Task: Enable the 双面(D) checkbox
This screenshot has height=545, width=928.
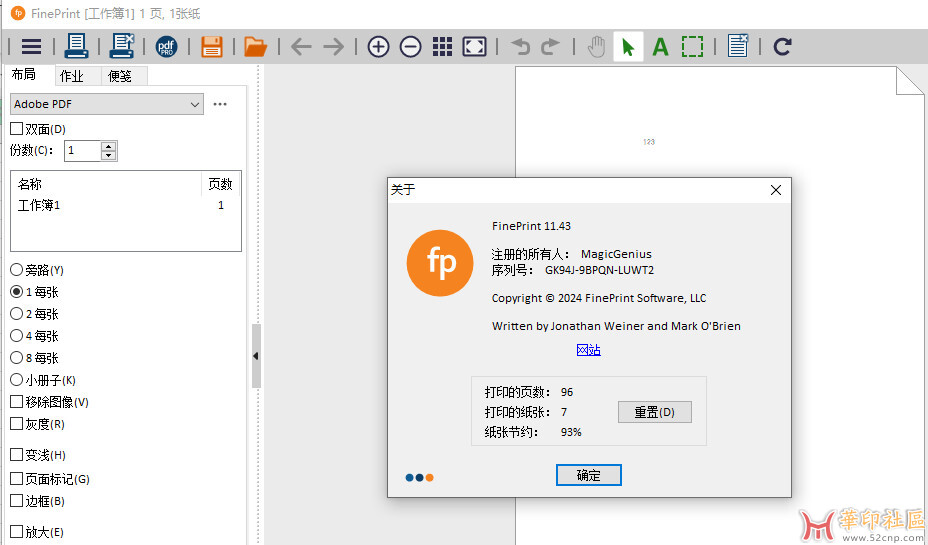Action: coord(17,128)
